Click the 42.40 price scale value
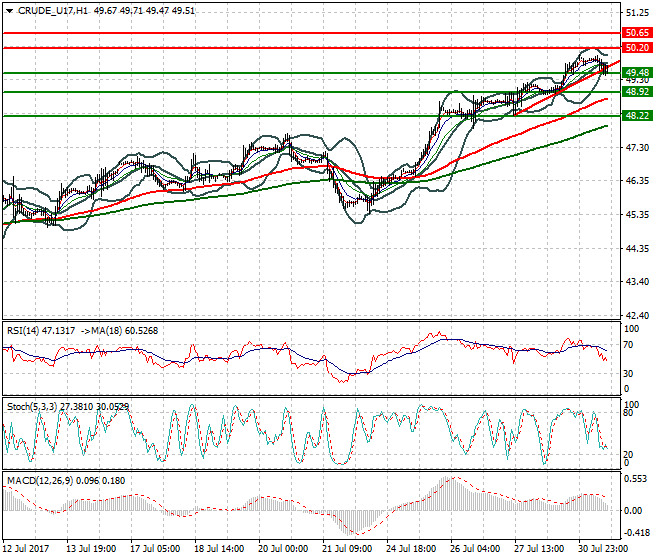 coord(637,315)
